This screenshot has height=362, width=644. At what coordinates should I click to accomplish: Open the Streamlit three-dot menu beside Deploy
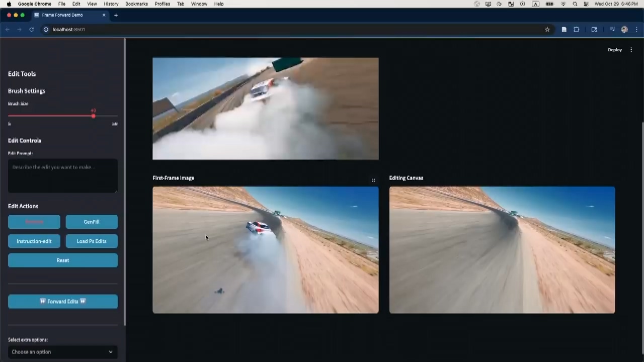pos(631,50)
